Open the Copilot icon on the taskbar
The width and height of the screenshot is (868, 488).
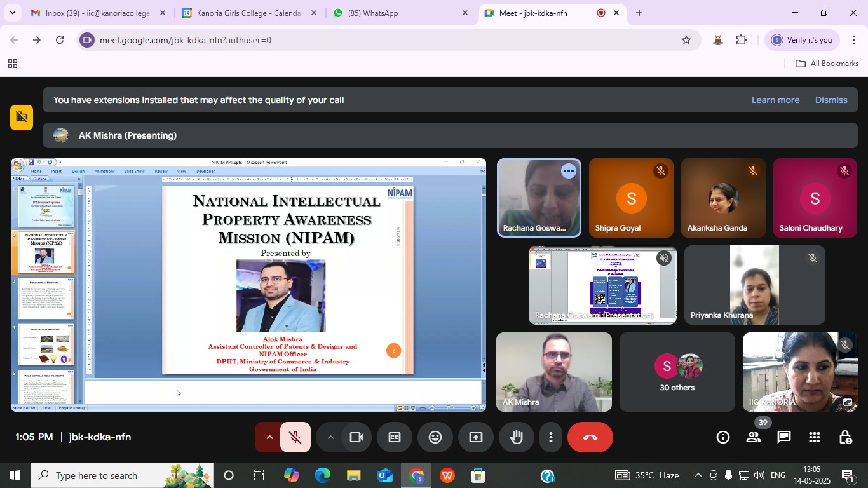click(x=292, y=475)
